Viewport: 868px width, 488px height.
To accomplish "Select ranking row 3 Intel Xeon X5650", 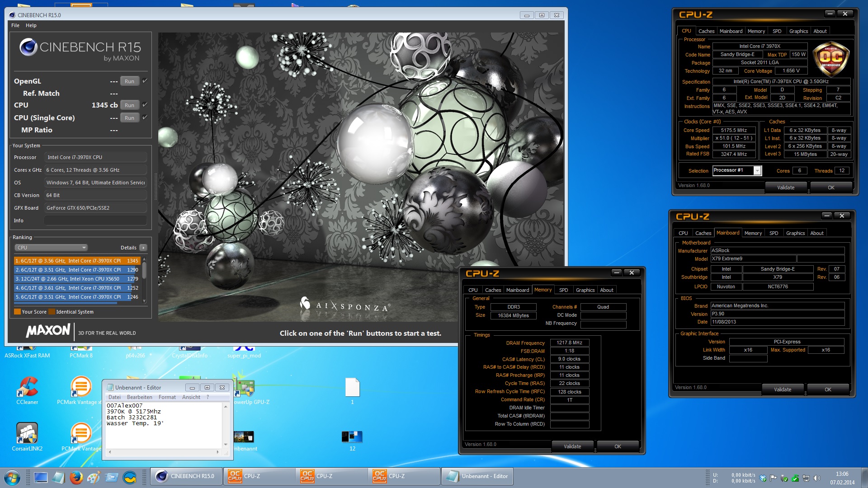I will pos(77,279).
